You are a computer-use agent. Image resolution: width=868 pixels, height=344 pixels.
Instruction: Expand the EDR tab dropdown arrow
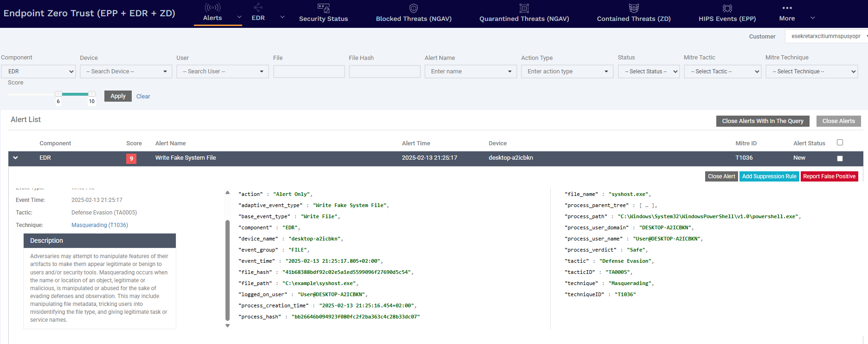(282, 17)
